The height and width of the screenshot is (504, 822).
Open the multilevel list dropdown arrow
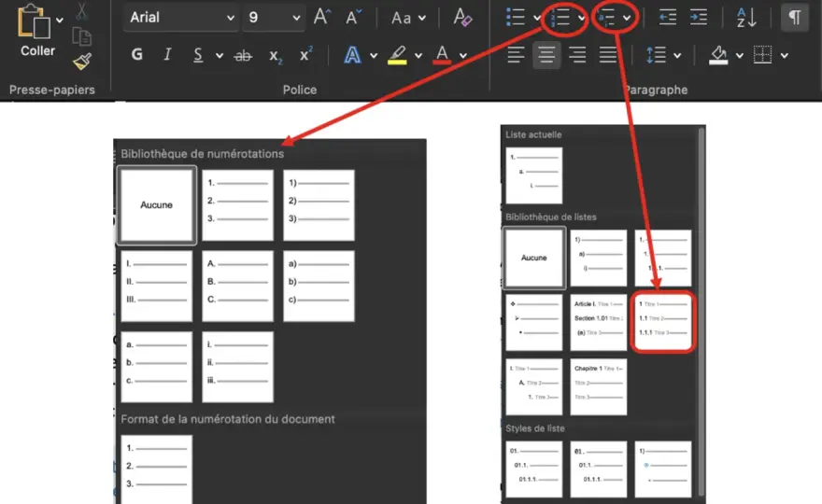(x=627, y=19)
